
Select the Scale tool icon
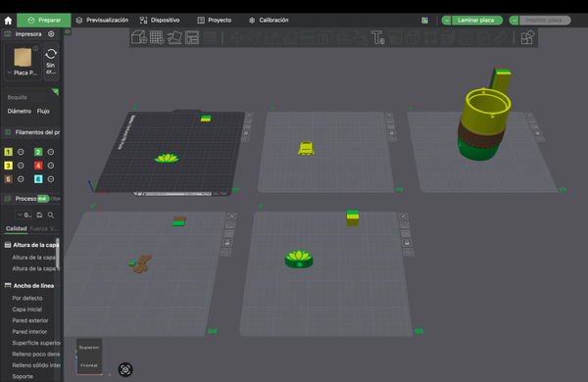pos(271,37)
